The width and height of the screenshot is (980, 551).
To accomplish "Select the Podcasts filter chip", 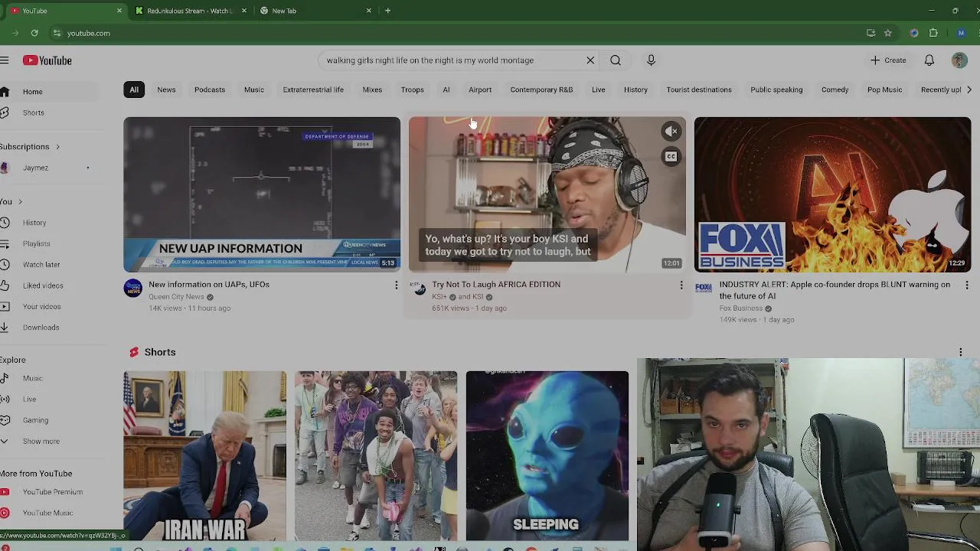I will tap(210, 90).
